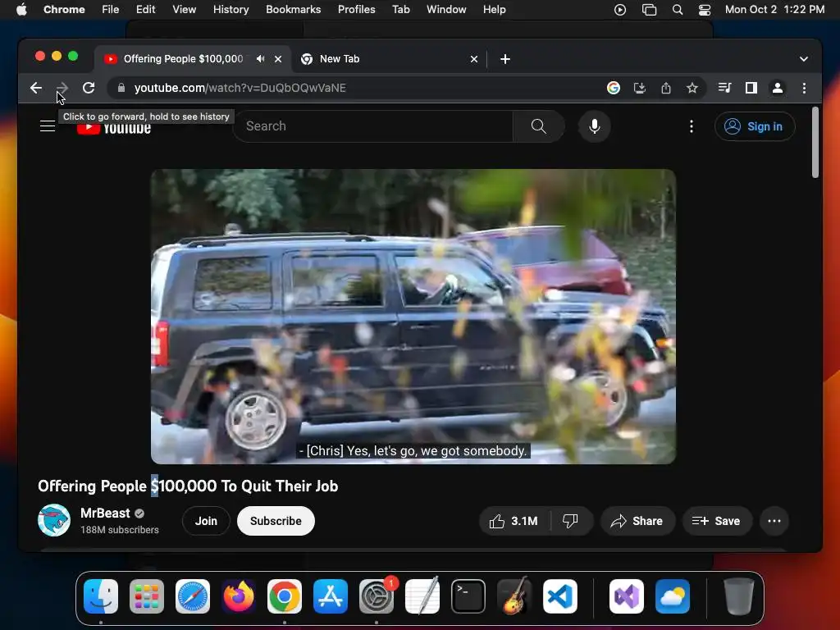Go back to the previous page

click(x=36, y=88)
